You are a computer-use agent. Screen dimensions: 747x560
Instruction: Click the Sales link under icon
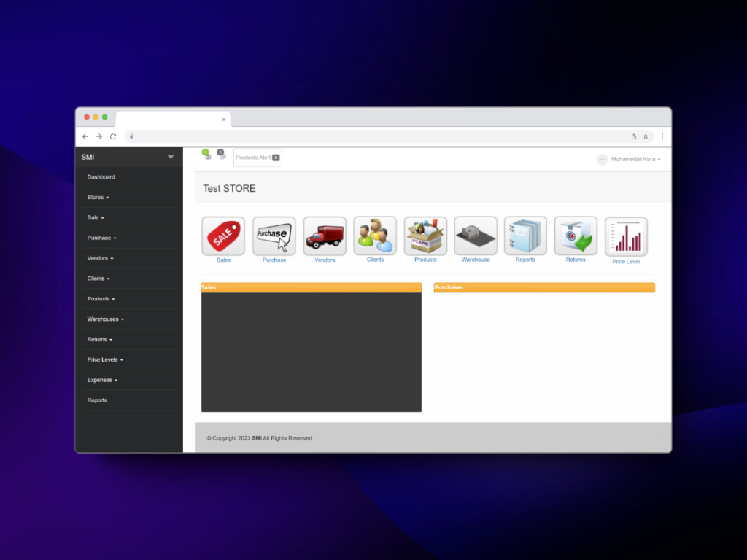tap(223, 260)
